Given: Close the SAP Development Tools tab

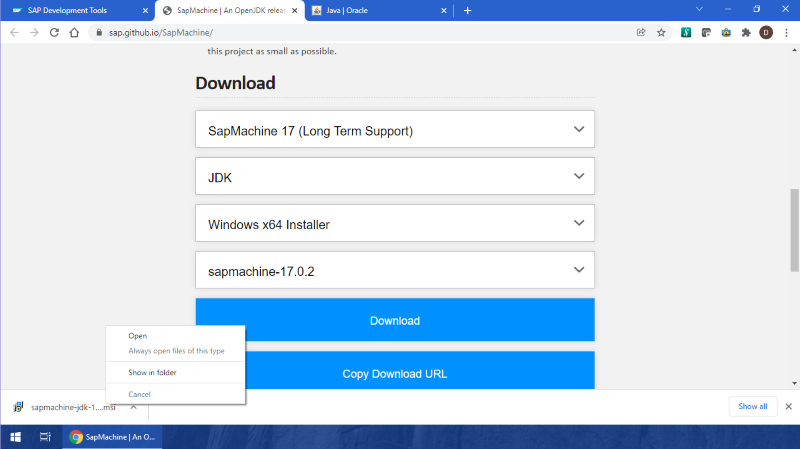Looking at the screenshot, I should [145, 10].
